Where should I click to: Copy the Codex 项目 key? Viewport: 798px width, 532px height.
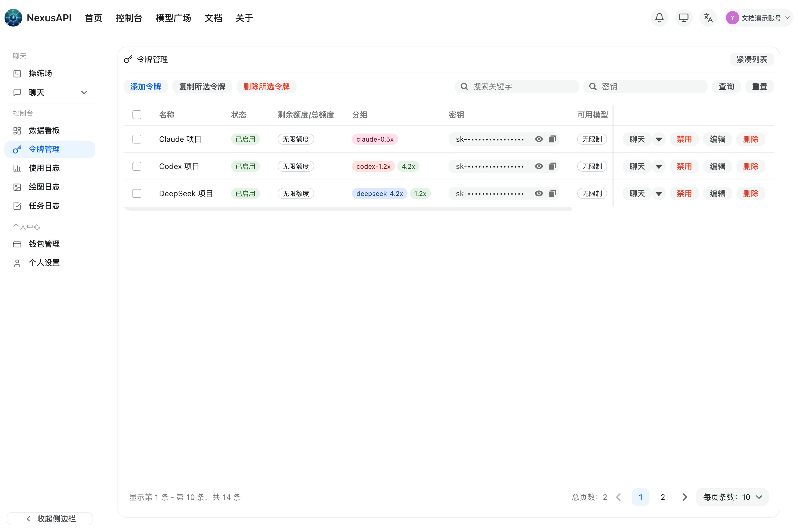point(552,166)
